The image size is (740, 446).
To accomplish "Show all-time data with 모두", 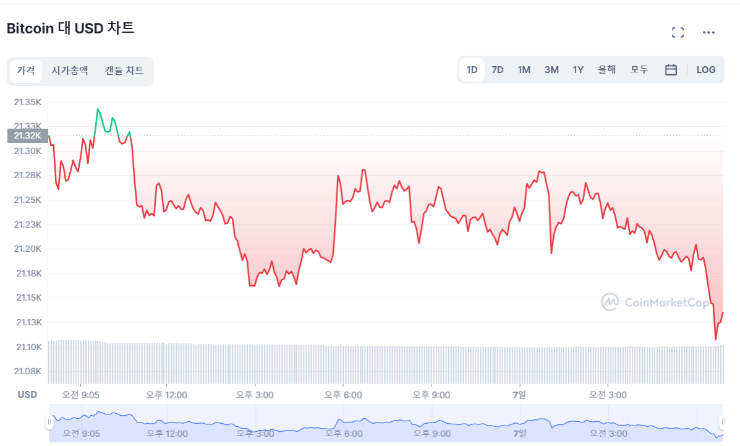I will [639, 70].
